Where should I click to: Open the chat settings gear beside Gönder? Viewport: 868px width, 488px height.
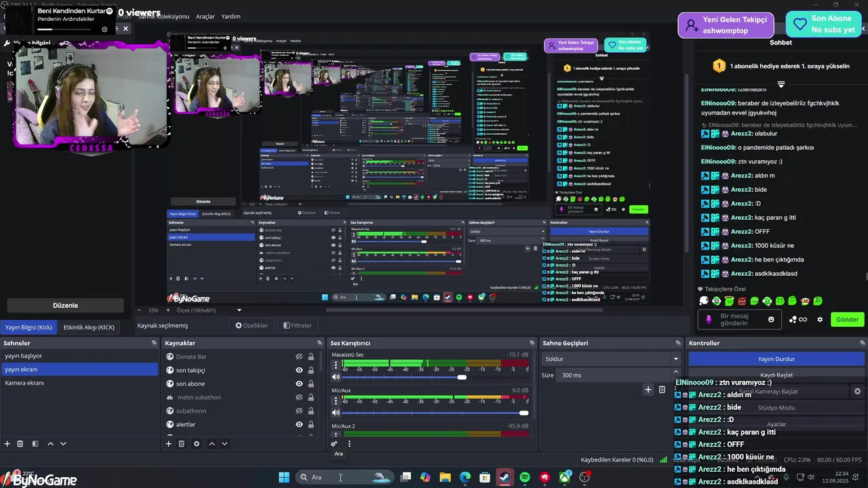[820, 319]
